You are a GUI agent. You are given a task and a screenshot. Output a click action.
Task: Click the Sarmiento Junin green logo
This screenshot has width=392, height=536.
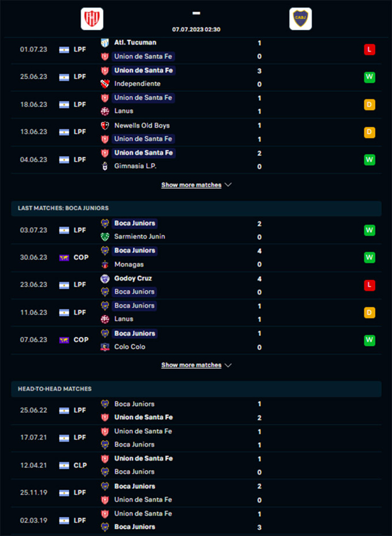click(x=105, y=236)
